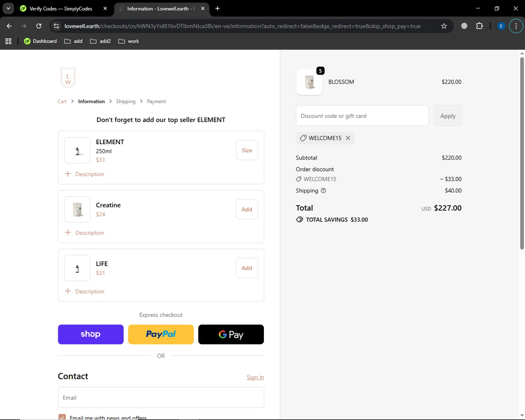Switch to Verify Codes SimplyCodes tab
525x420 pixels.
(60, 8)
